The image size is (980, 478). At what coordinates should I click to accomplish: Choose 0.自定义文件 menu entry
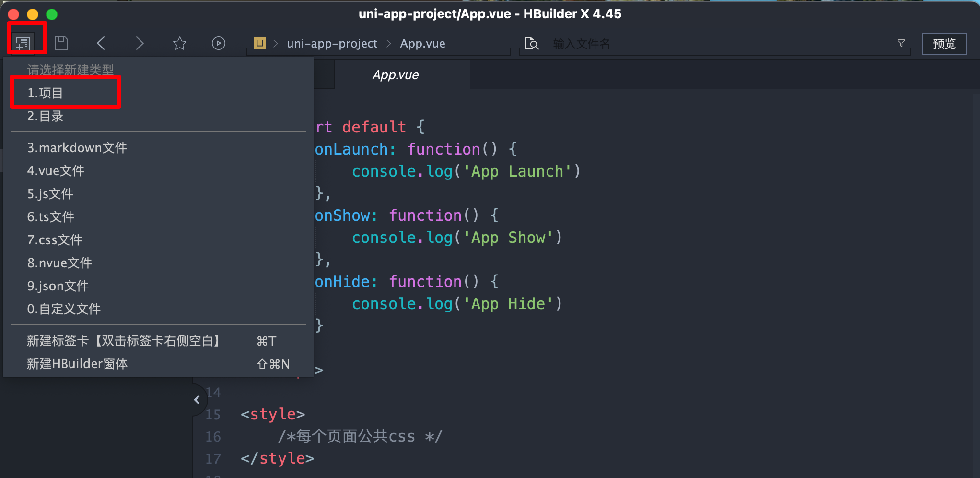pyautogui.click(x=158, y=309)
